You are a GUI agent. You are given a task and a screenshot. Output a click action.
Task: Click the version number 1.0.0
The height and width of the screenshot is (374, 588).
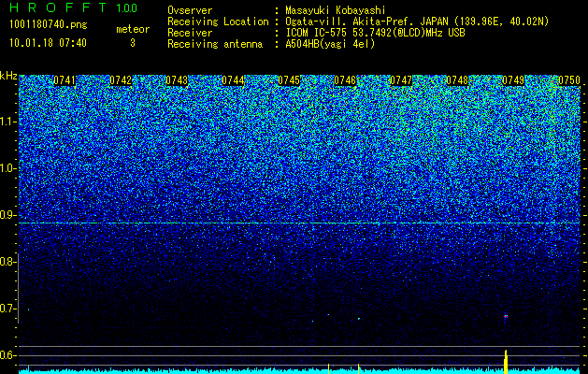click(x=127, y=8)
